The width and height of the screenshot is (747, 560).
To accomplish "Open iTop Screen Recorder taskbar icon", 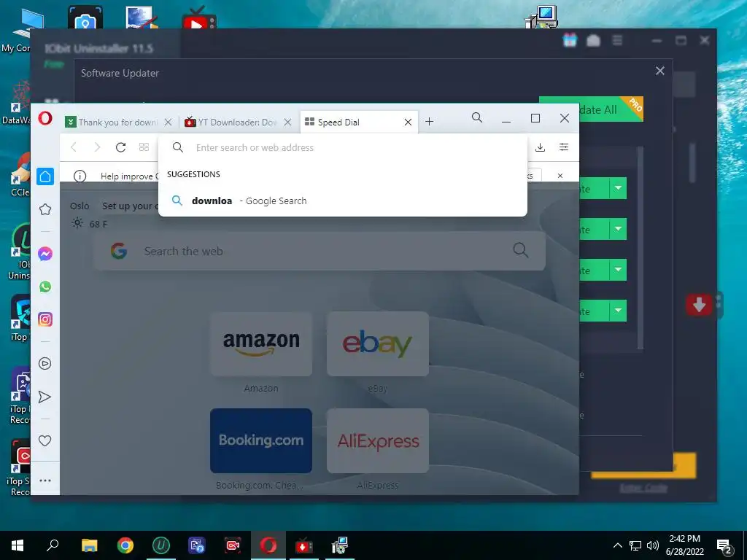I will (233, 545).
